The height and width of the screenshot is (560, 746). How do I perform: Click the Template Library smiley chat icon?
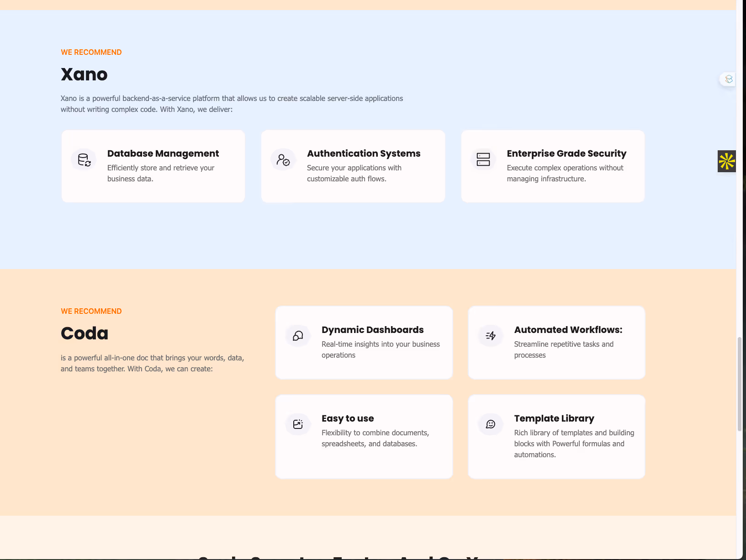(491, 424)
